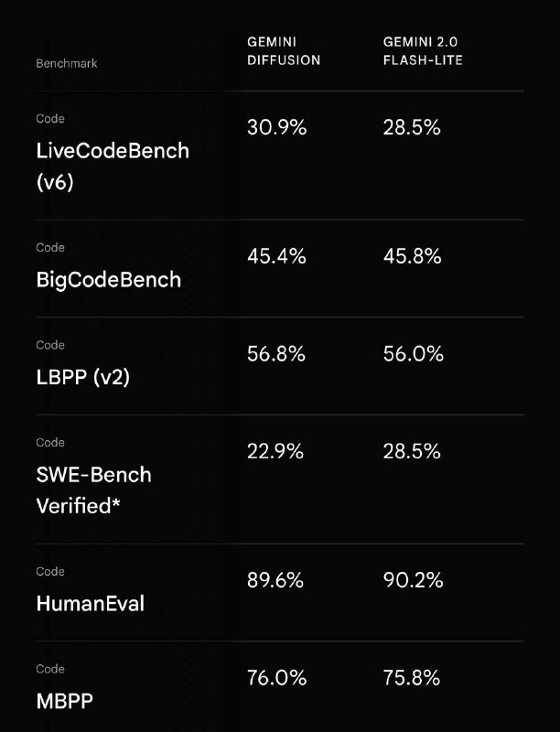Click the Code label above HumanEval
560x732 pixels.
coord(50,571)
